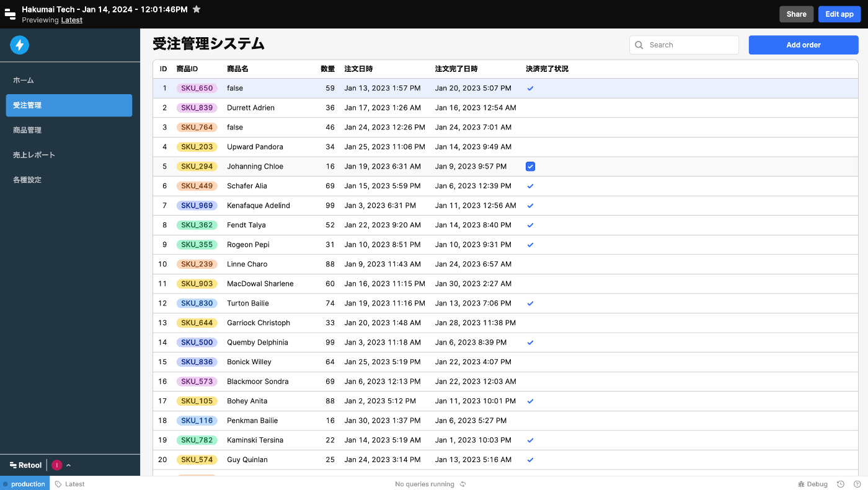This screenshot has height=490, width=868.
Task: Expand the user menu chevron in sidebar footer
Action: tap(68, 465)
